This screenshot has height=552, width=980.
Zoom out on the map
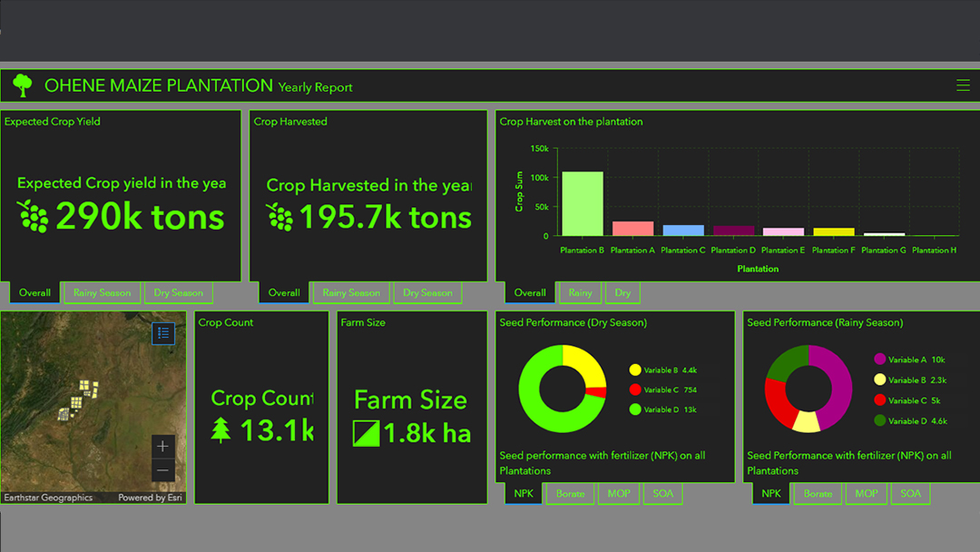pyautogui.click(x=162, y=470)
